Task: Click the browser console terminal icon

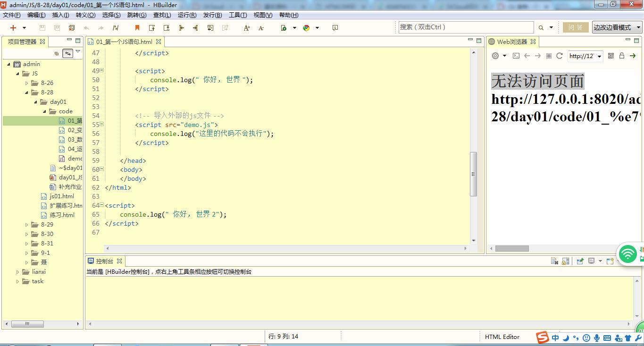Action: [x=516, y=56]
